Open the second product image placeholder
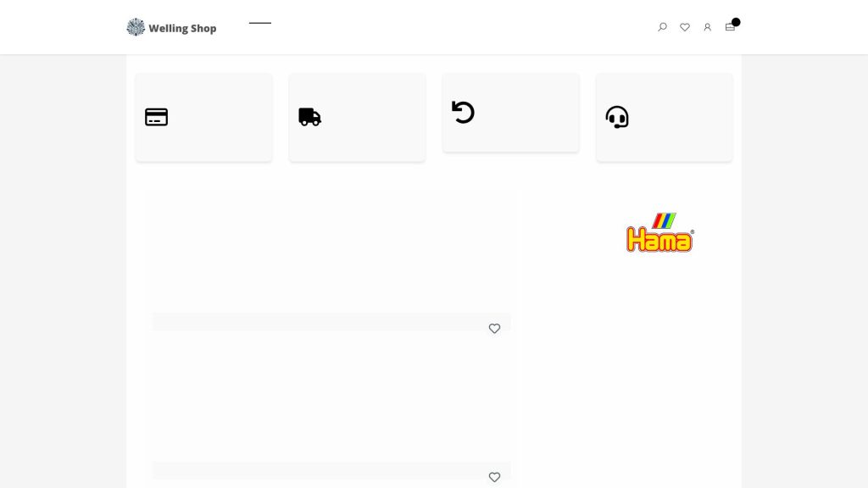The image size is (868, 488). click(331, 398)
